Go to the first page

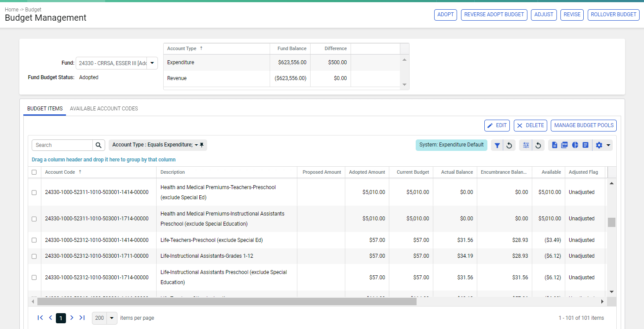click(40, 318)
